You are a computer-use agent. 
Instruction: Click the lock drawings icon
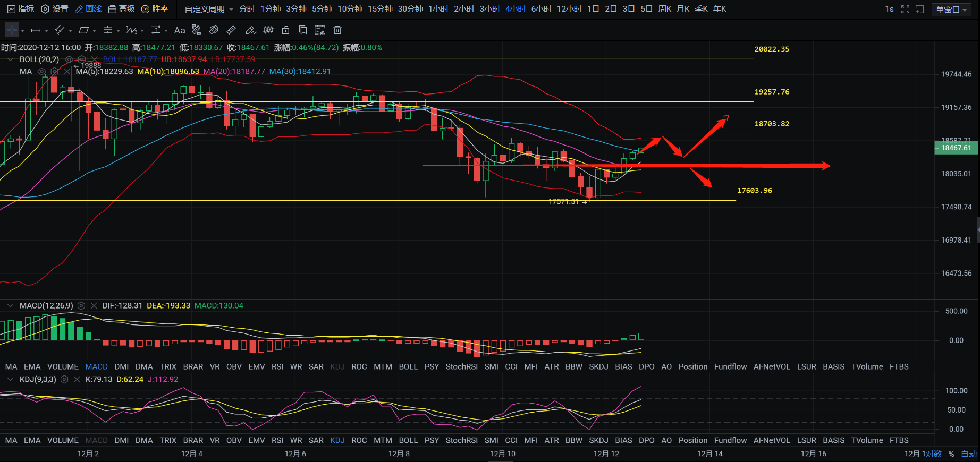point(285,30)
